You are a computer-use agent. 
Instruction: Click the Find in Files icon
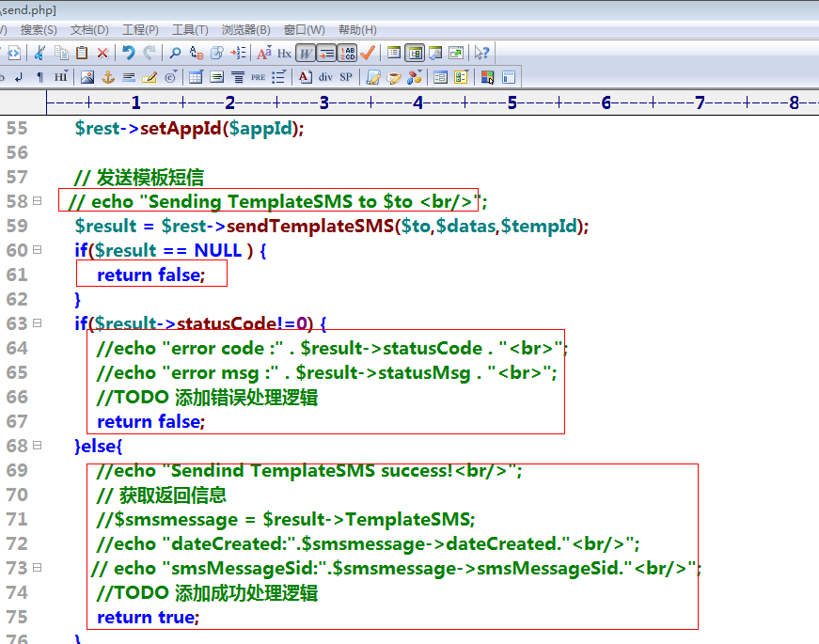(217, 53)
